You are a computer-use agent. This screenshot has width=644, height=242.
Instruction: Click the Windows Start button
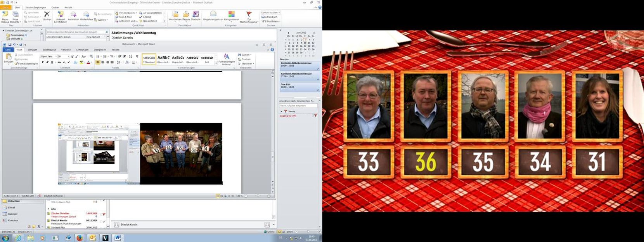pyautogui.click(x=6, y=238)
